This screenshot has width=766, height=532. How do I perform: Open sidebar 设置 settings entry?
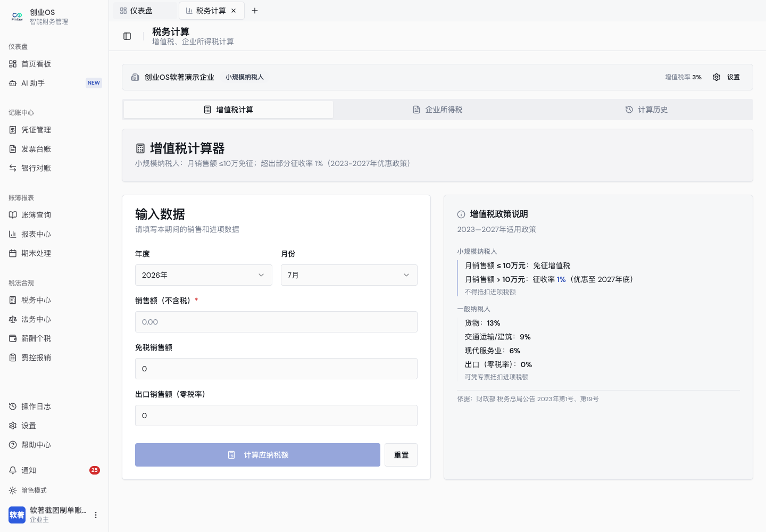[x=54, y=426]
